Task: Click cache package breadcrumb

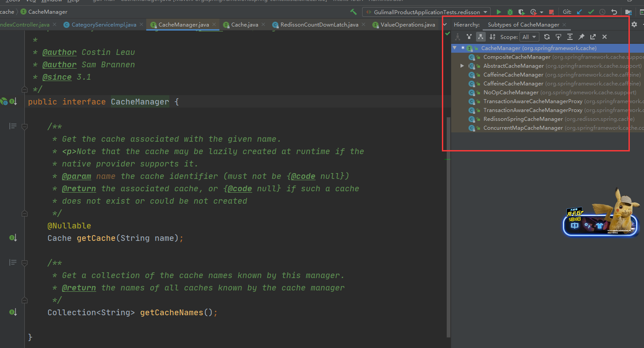Action: (7, 12)
